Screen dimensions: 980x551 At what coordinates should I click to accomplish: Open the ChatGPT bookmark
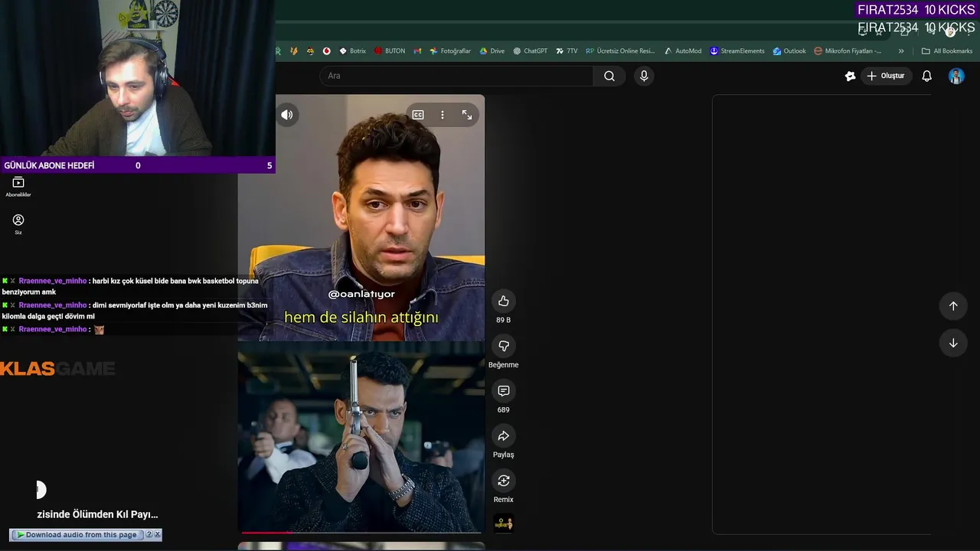(530, 51)
